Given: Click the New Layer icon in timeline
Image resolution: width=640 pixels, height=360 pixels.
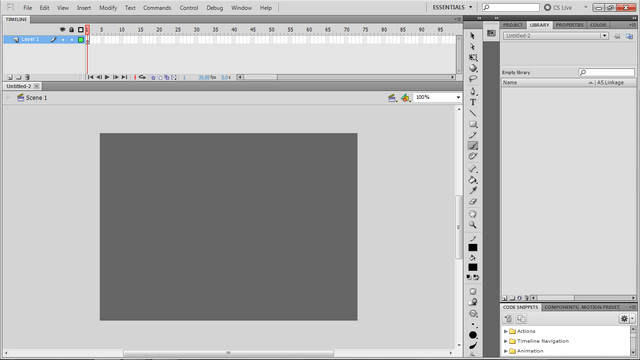Looking at the screenshot, I should pyautogui.click(x=10, y=77).
